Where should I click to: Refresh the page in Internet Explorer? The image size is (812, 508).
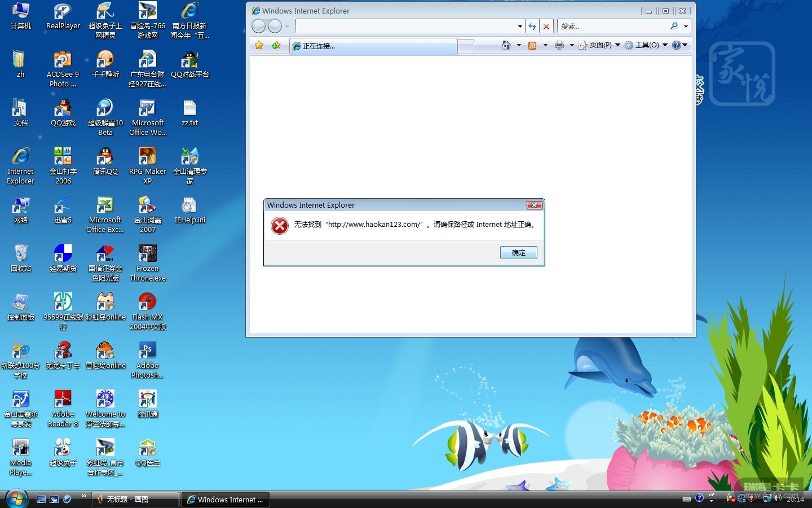pos(532,26)
